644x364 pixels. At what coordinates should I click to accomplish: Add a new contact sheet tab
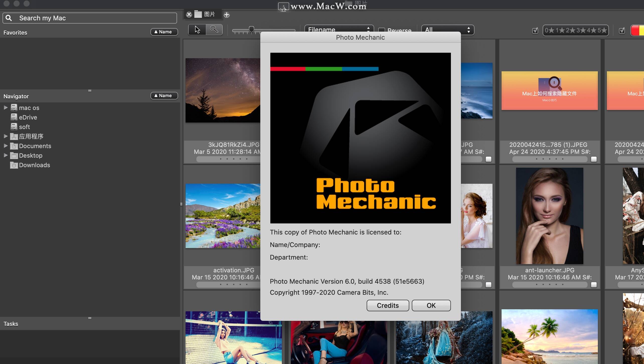click(227, 15)
